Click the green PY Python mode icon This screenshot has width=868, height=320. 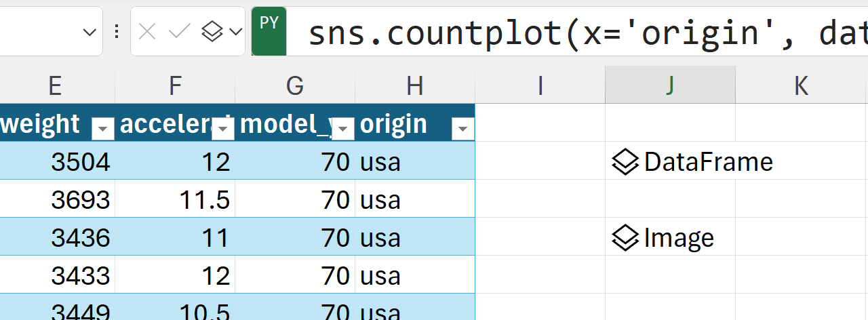[269, 31]
